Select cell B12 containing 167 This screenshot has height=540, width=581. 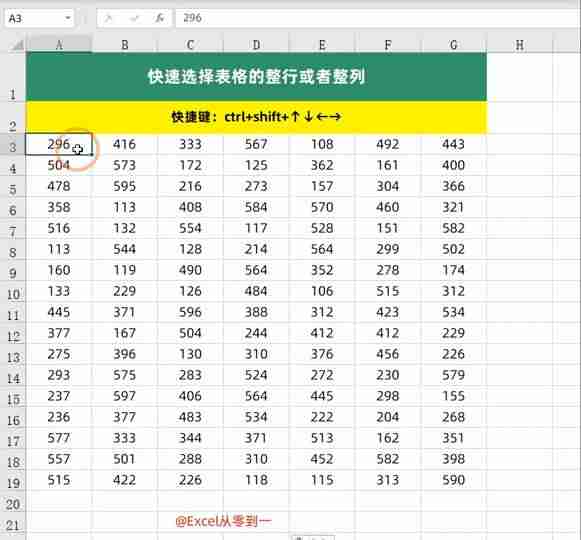click(x=125, y=333)
